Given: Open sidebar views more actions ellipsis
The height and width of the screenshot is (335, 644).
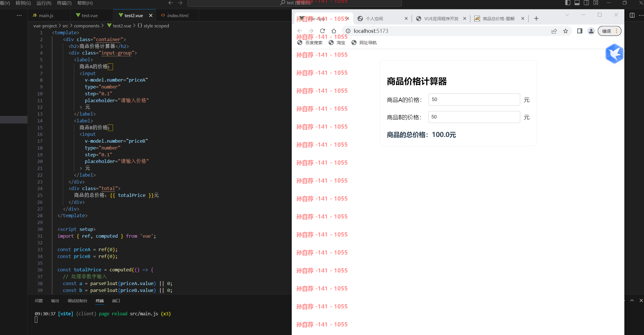Looking at the screenshot, I should (x=19, y=15).
